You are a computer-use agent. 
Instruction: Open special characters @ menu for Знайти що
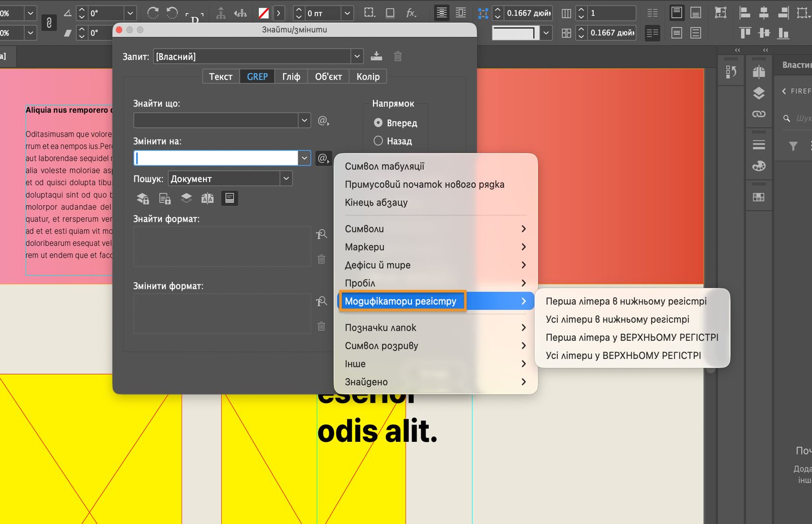coord(323,121)
